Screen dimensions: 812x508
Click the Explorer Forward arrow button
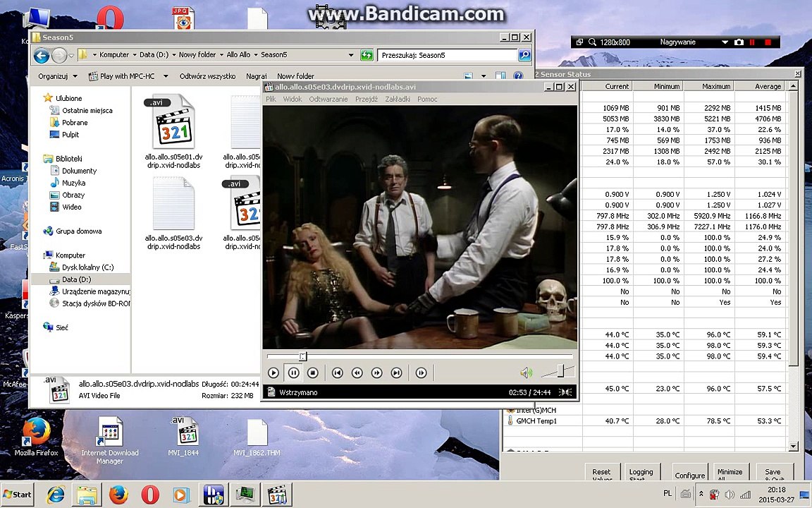(59, 55)
